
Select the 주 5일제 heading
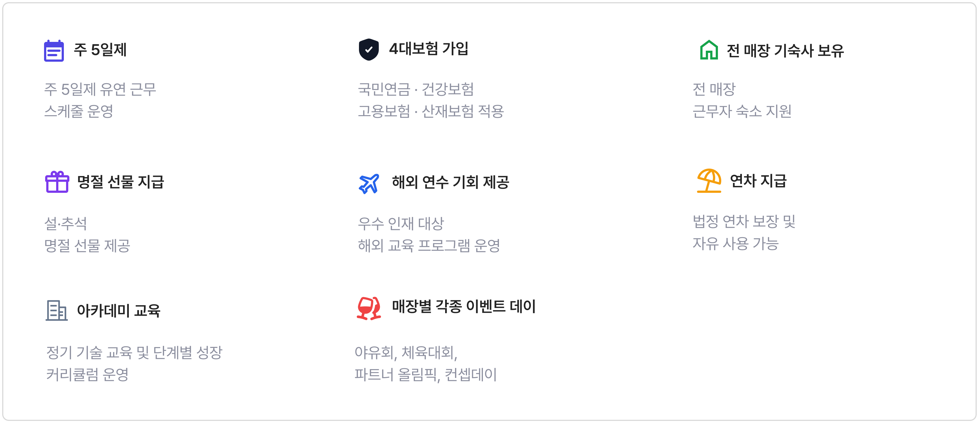100,50
